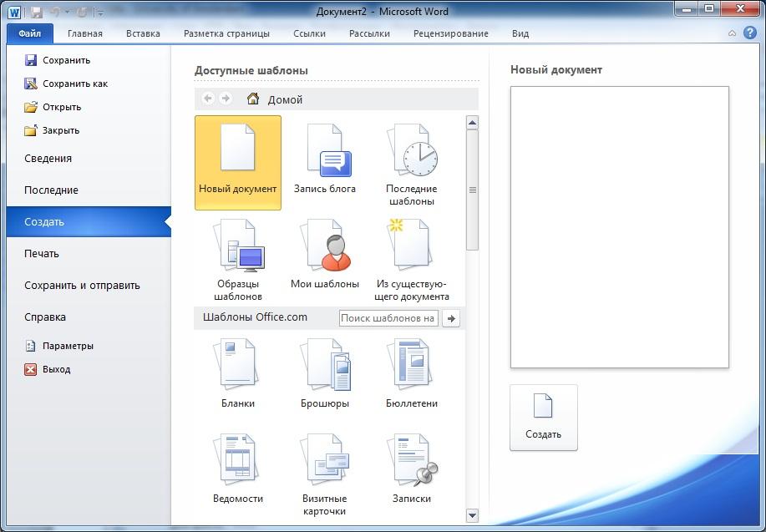Click the Word logo in the title bar
Viewport: 766px width, 532px height.
[x=14, y=11]
